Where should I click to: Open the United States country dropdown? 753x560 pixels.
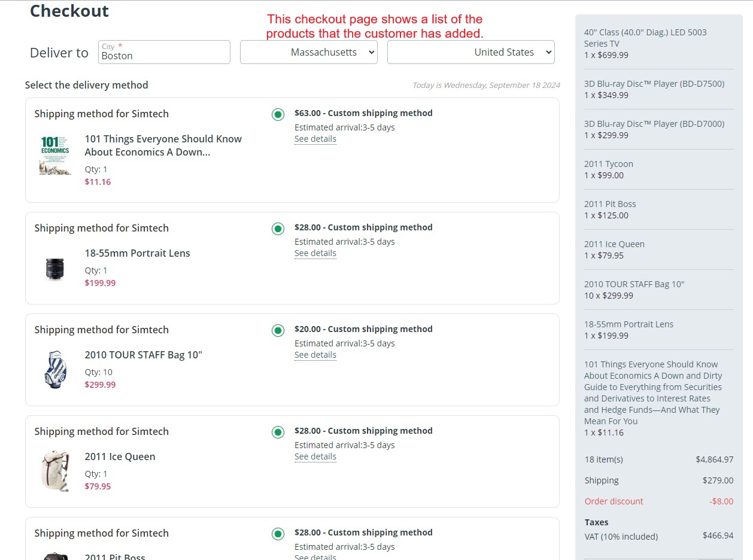[471, 52]
